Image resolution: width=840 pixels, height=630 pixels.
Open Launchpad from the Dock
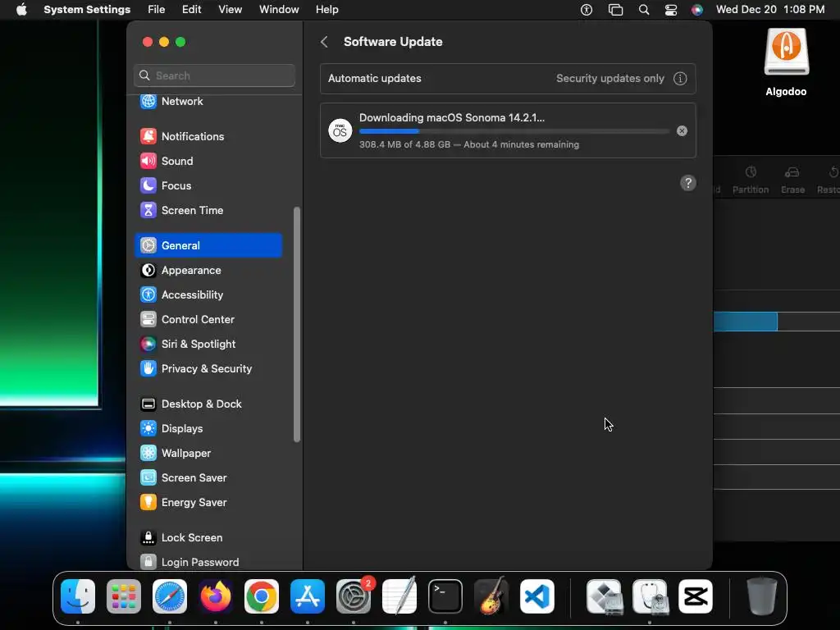point(124,596)
